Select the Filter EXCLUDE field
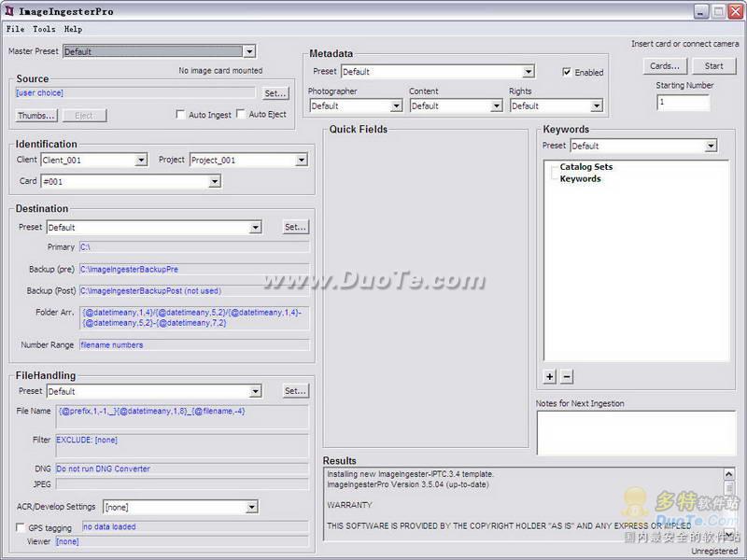Viewport: 747px width, 560px height. point(182,446)
